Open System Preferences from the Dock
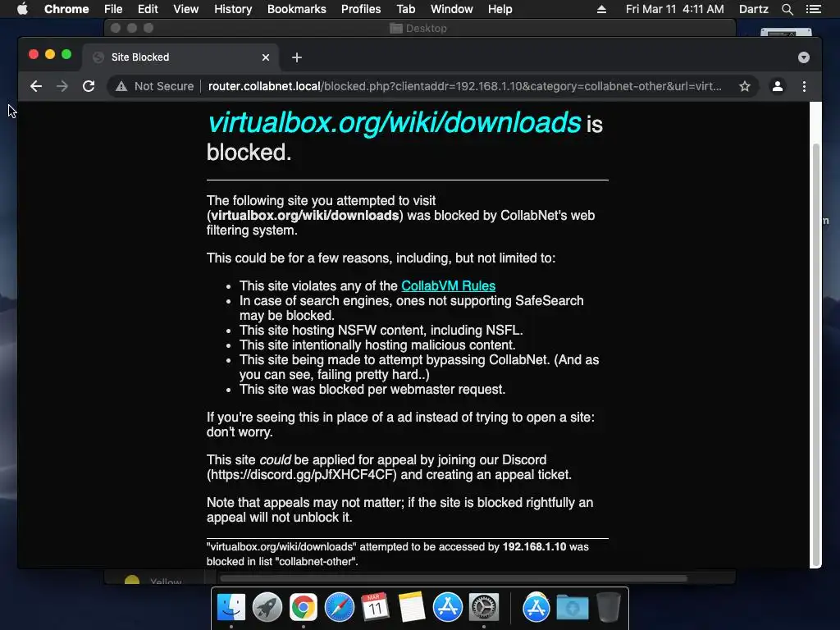The height and width of the screenshot is (630, 840). [484, 608]
